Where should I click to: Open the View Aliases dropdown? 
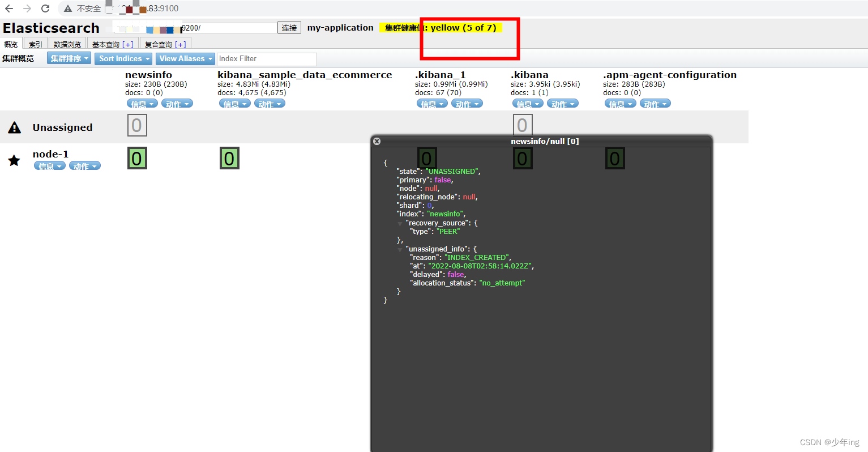tap(185, 58)
